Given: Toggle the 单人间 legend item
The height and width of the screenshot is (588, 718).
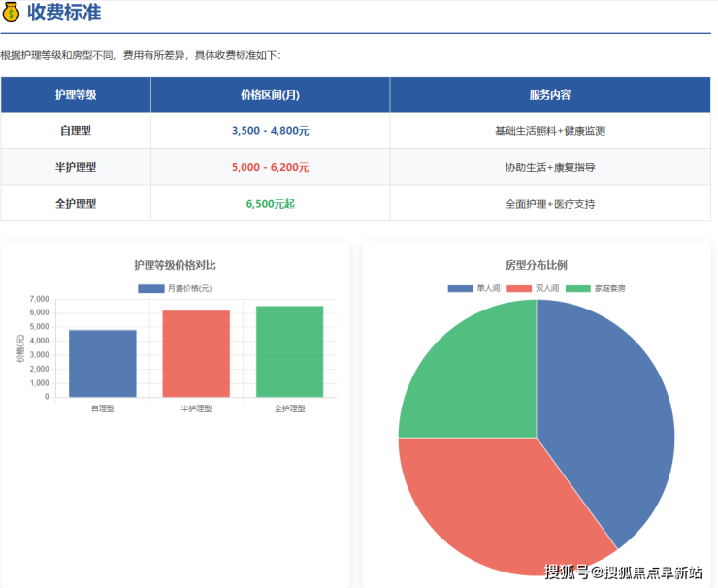Looking at the screenshot, I should (474, 288).
